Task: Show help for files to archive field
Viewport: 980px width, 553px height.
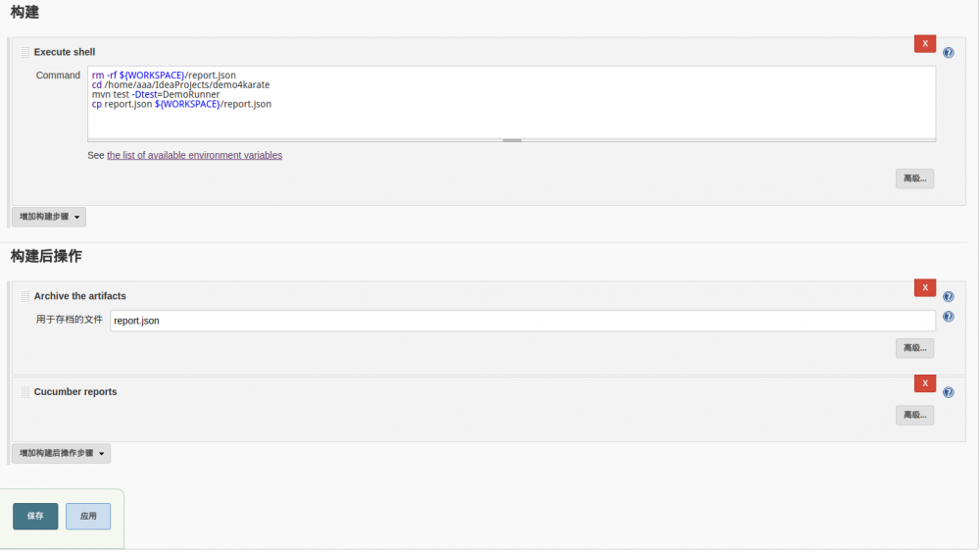Action: coord(948,317)
